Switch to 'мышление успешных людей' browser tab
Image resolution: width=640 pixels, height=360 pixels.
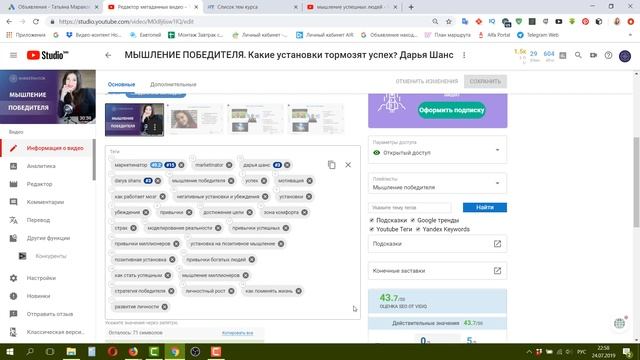(351, 7)
